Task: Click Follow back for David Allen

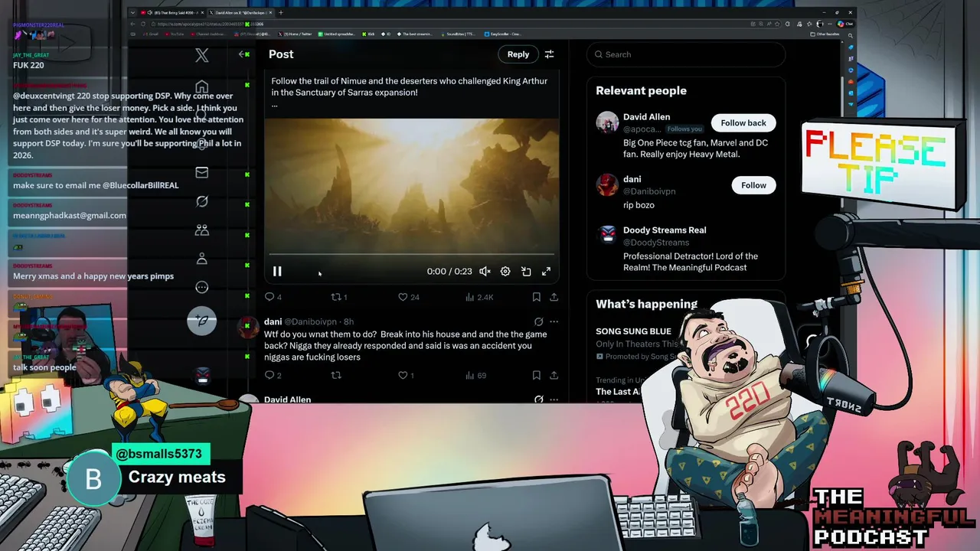Action: point(743,122)
